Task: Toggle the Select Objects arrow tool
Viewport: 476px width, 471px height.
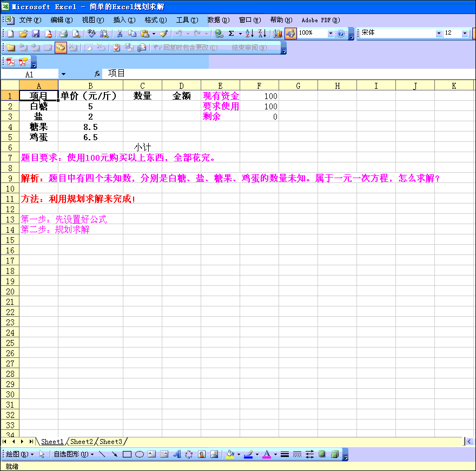Action: point(42,454)
